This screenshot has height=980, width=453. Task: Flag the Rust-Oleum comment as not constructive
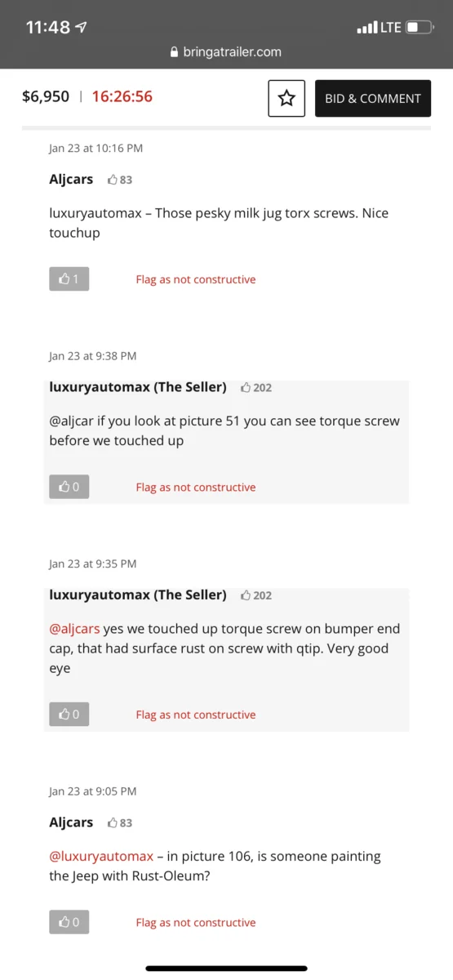point(196,922)
